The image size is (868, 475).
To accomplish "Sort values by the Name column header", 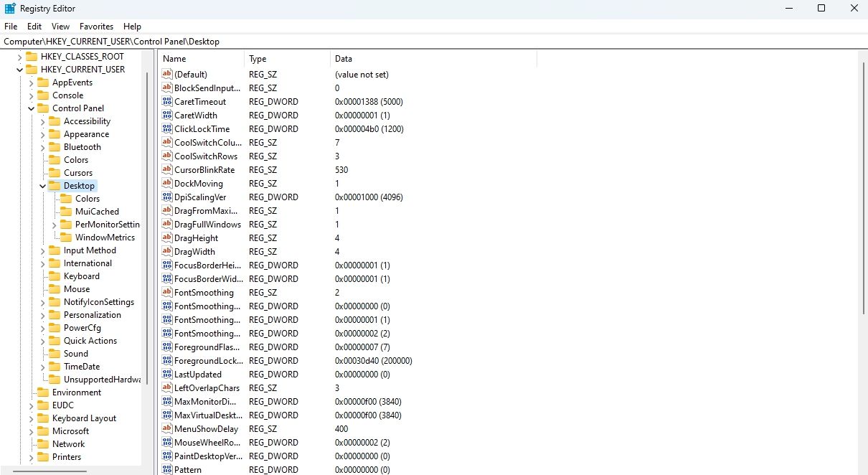I will [201, 59].
